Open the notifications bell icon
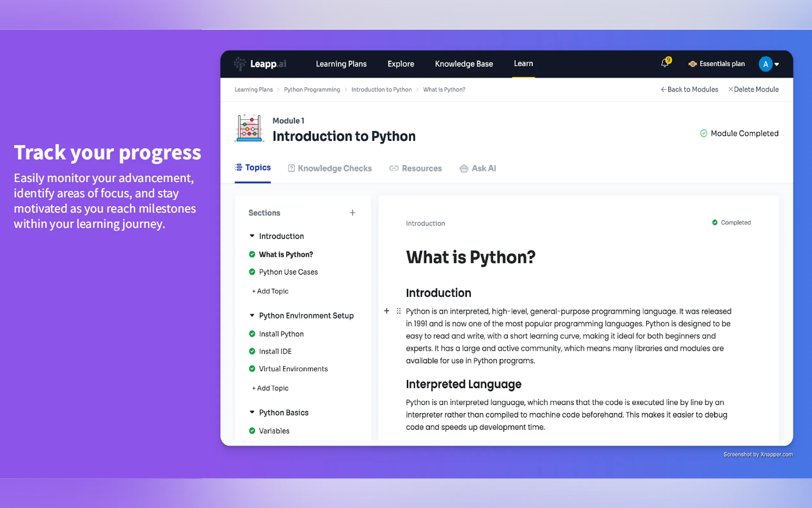This screenshot has width=812, height=508. (x=665, y=63)
